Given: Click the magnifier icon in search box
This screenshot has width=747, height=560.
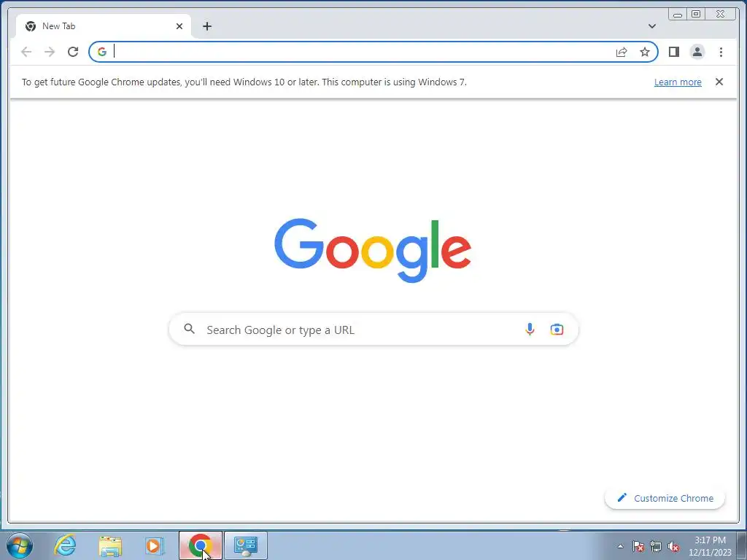Looking at the screenshot, I should [189, 329].
